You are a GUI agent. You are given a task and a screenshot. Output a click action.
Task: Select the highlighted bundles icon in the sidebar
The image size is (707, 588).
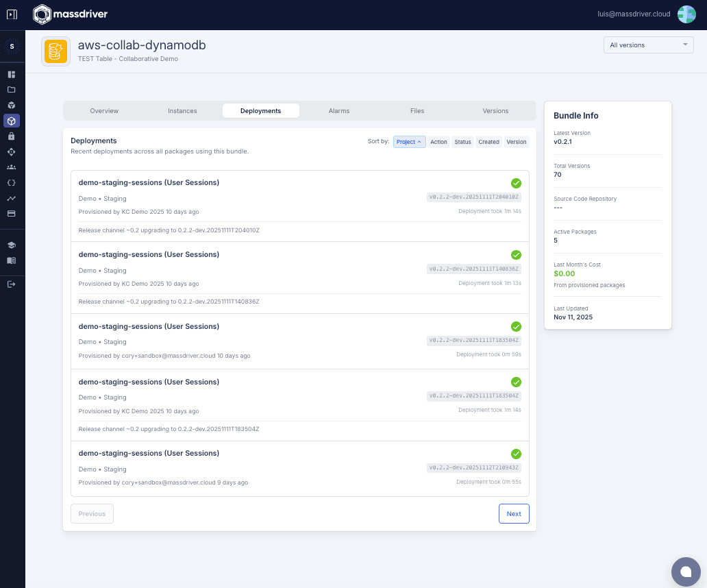12,120
